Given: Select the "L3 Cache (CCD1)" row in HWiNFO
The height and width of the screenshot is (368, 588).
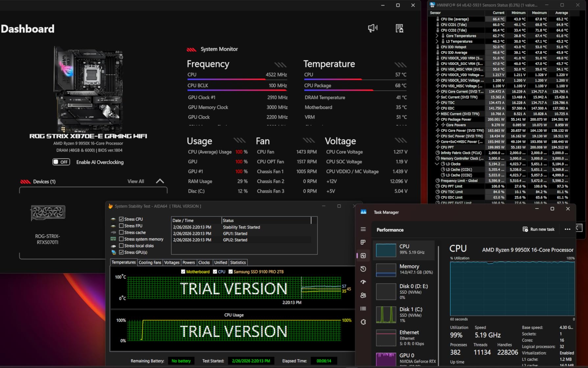Looking at the screenshot, I should (x=499, y=170).
